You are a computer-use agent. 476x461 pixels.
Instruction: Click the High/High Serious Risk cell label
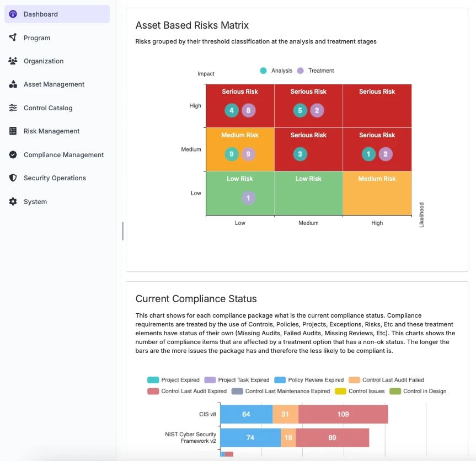[377, 92]
